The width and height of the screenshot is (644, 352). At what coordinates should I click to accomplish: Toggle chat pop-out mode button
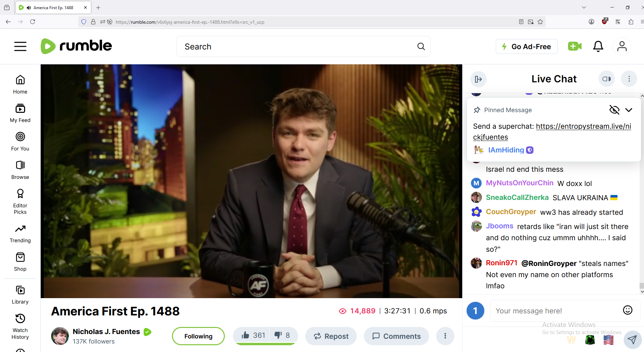pos(606,79)
